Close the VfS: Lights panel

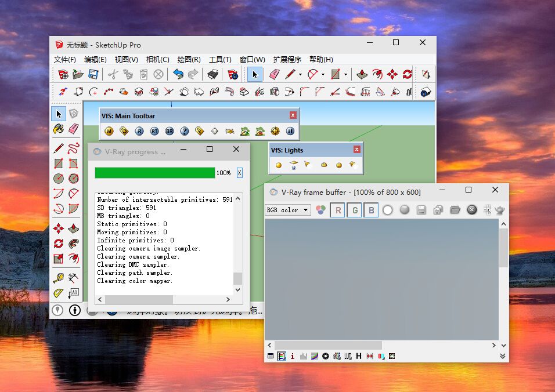pyautogui.click(x=357, y=150)
